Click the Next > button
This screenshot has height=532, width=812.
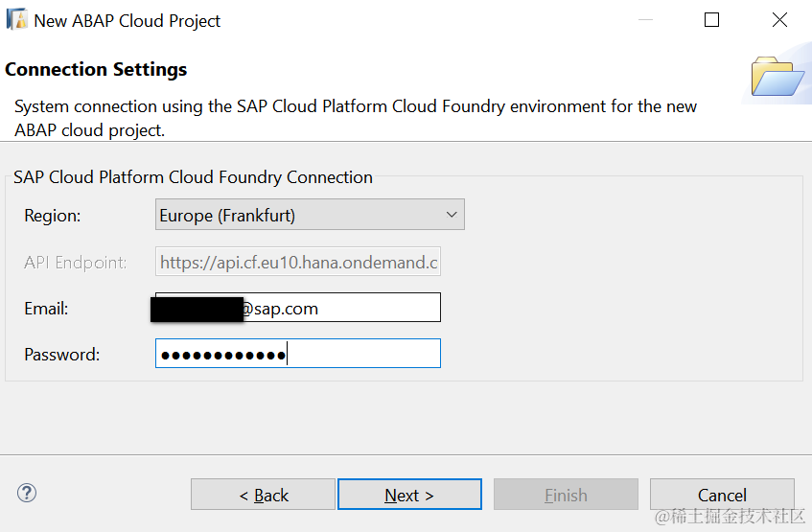(x=409, y=495)
